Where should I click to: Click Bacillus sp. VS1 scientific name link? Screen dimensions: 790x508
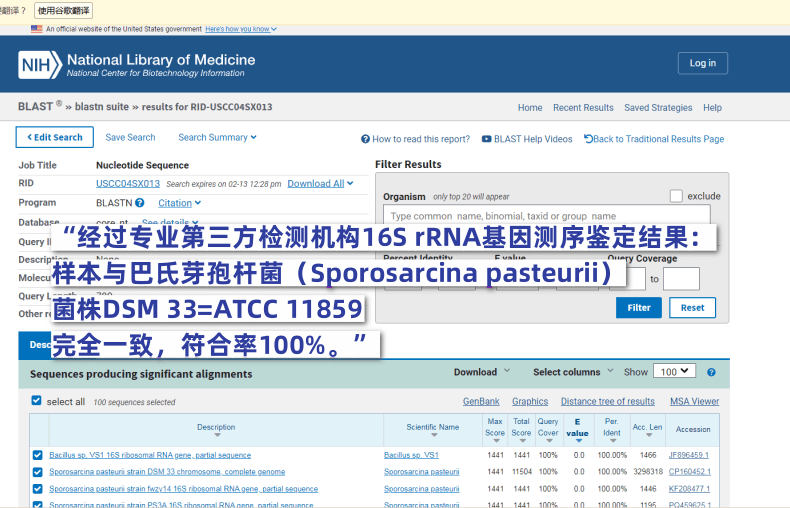coord(411,455)
